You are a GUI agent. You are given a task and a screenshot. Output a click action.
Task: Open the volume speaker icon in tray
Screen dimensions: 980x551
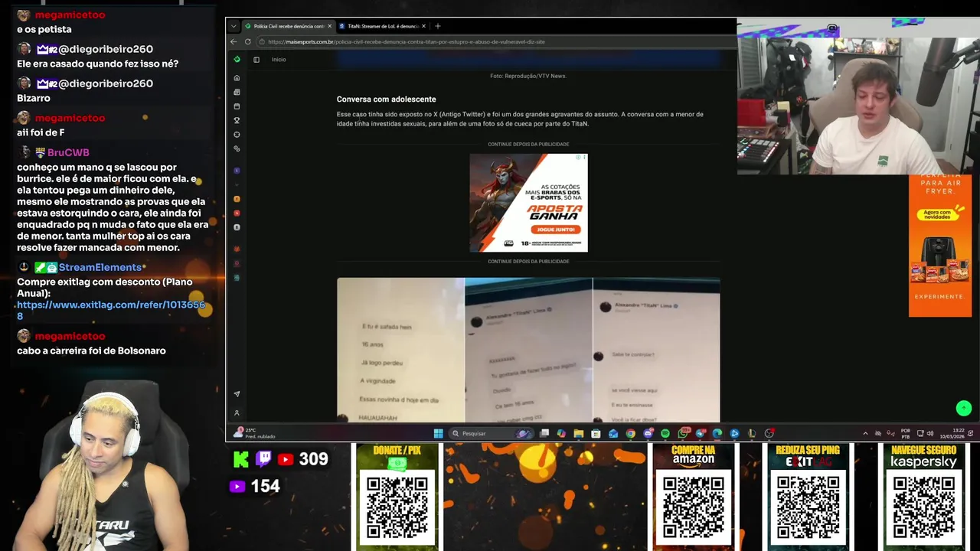pyautogui.click(x=930, y=433)
